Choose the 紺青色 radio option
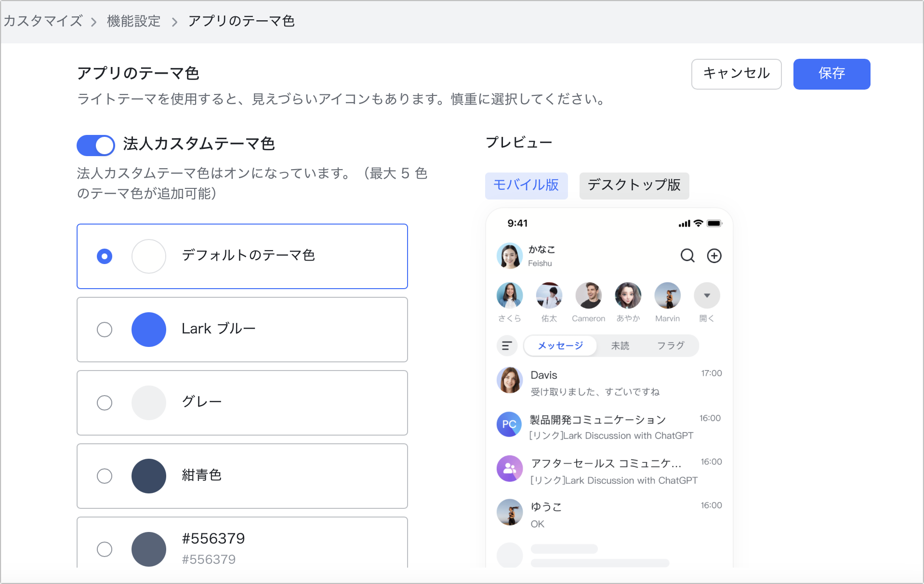 [105, 476]
